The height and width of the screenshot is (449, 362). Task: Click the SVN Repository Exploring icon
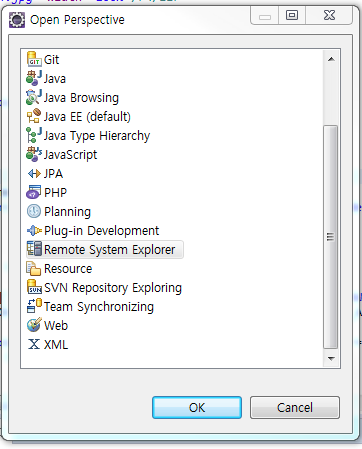coord(34,287)
